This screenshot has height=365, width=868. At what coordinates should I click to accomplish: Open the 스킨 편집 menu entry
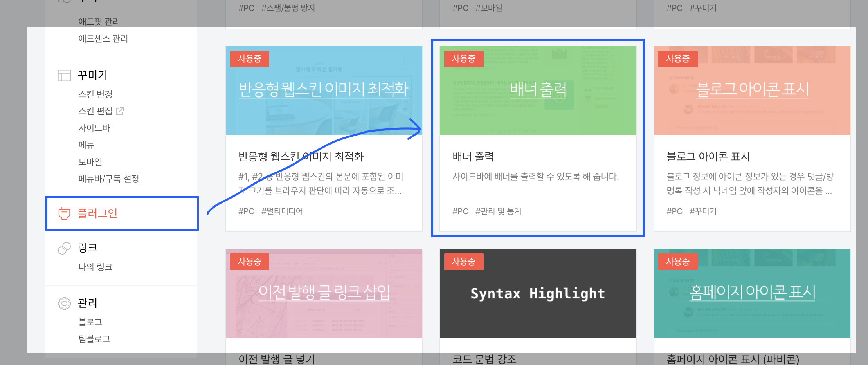pyautogui.click(x=95, y=111)
